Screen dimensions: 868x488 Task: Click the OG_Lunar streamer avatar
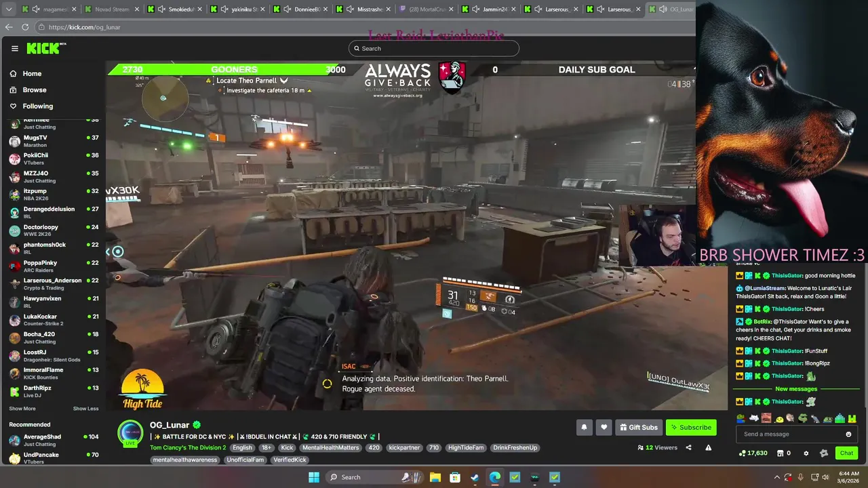click(x=130, y=432)
